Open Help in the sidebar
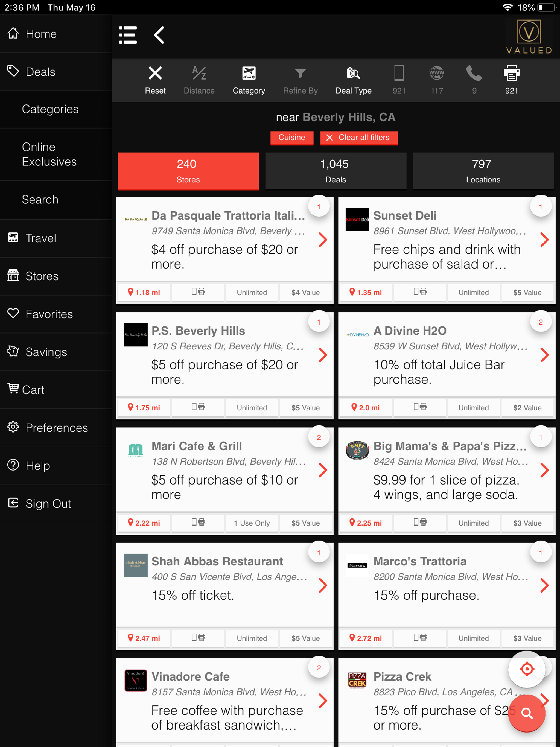Image resolution: width=560 pixels, height=747 pixels. pyautogui.click(x=56, y=466)
